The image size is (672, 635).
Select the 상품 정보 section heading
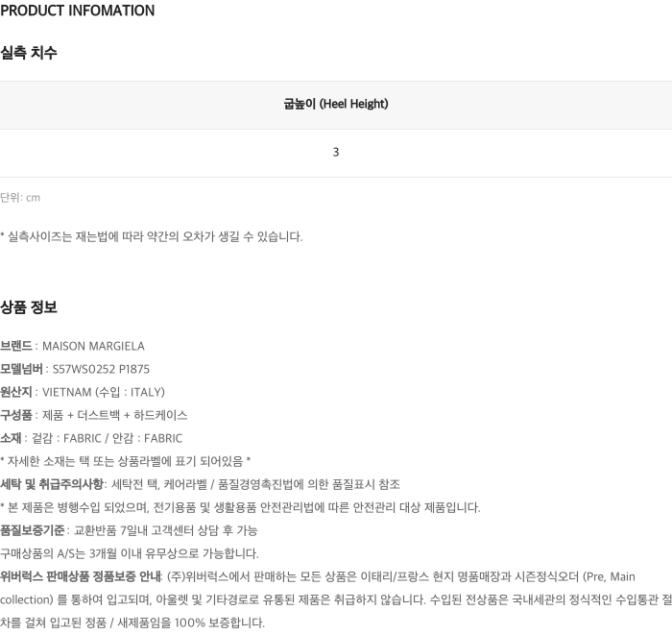point(28,307)
